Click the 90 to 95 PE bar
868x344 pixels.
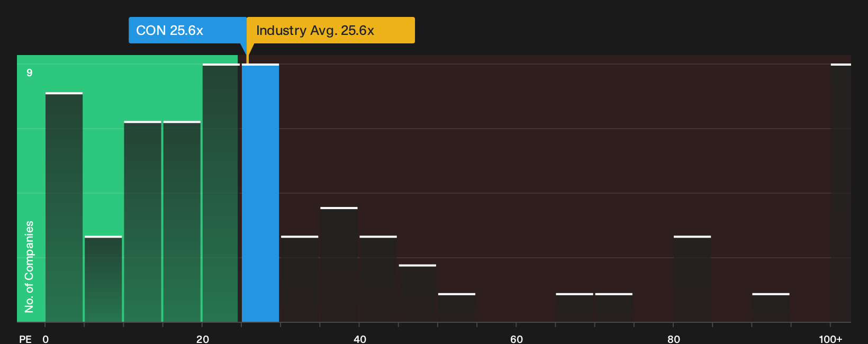click(771, 307)
